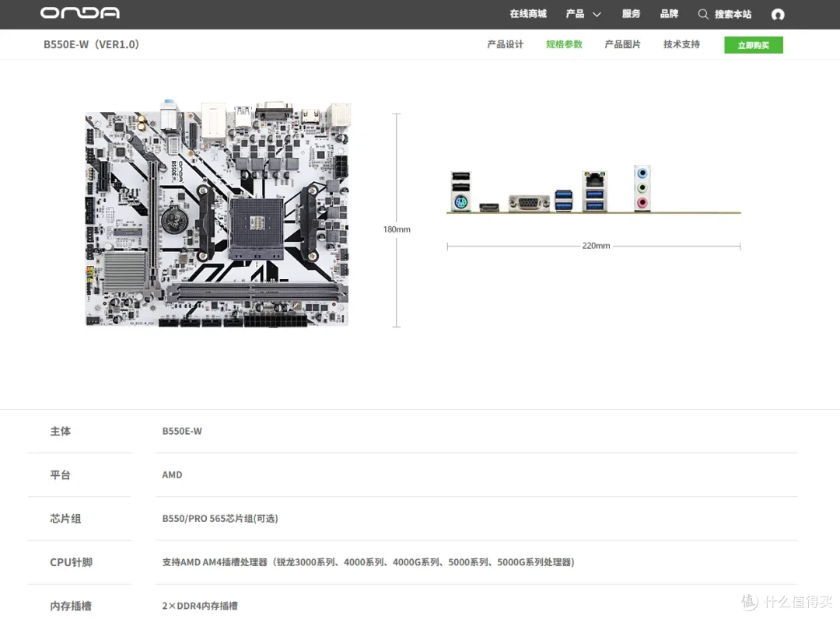Click the CPU针脚 row label

click(x=72, y=562)
